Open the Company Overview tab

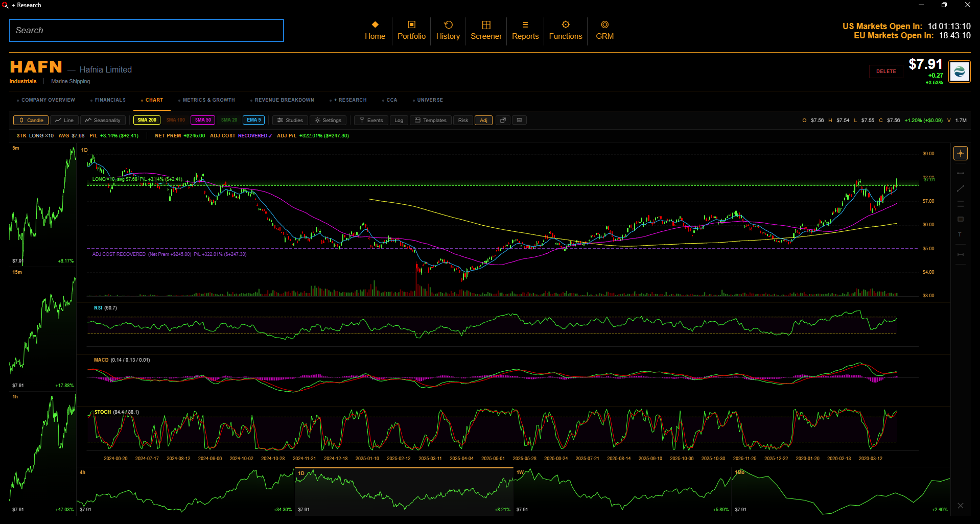(x=46, y=100)
